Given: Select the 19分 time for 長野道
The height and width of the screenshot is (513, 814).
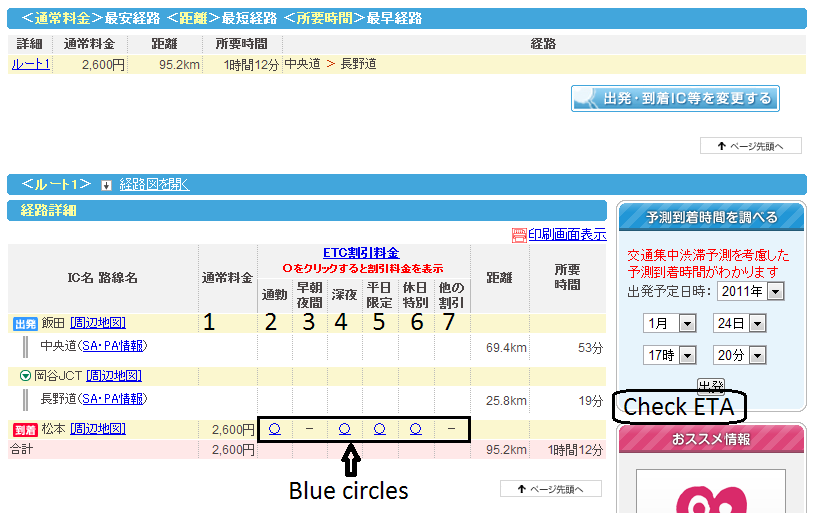Looking at the screenshot, I should pos(591,401).
